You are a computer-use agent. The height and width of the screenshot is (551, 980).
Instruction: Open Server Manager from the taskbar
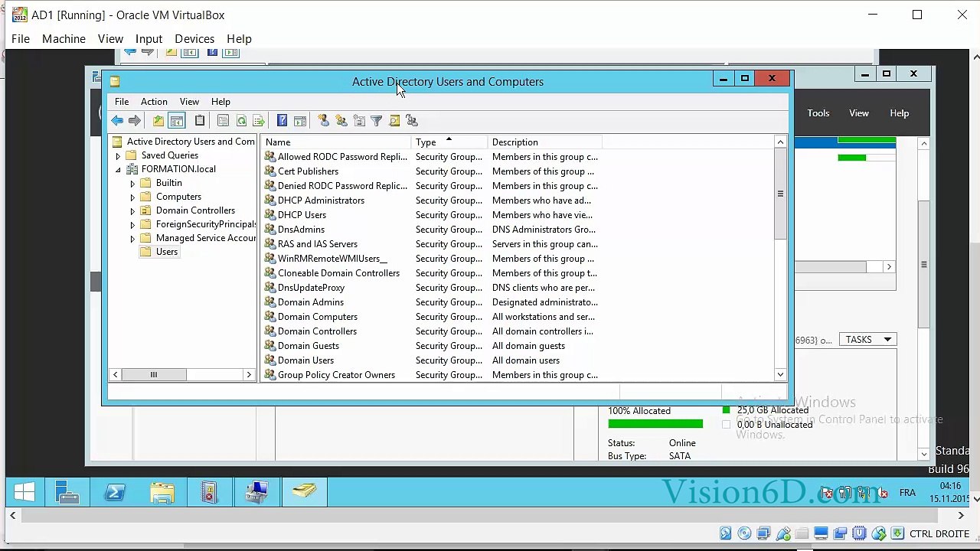pyautogui.click(x=67, y=493)
